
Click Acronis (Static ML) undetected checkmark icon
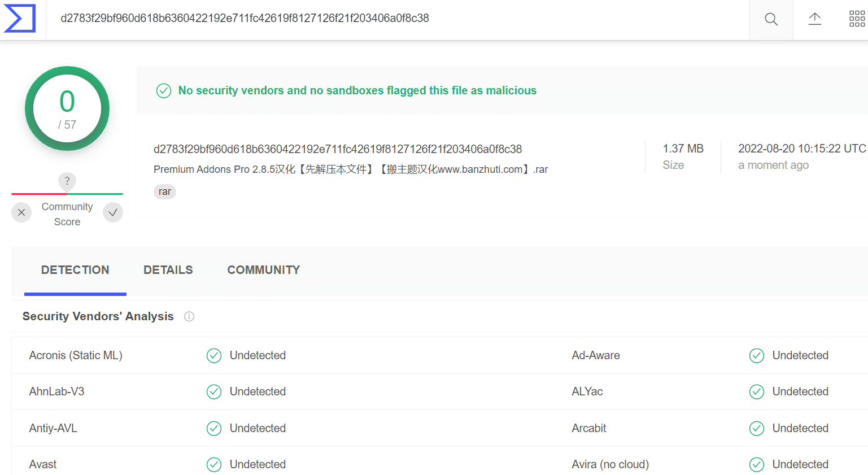pos(214,356)
